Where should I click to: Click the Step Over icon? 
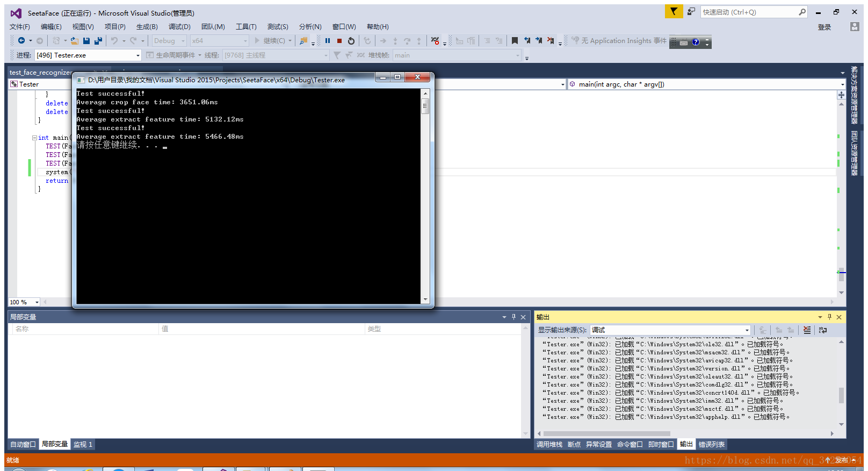pos(407,41)
